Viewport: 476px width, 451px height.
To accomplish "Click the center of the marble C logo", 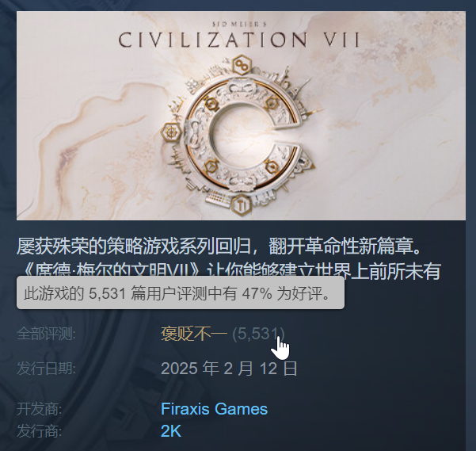I will (242, 134).
